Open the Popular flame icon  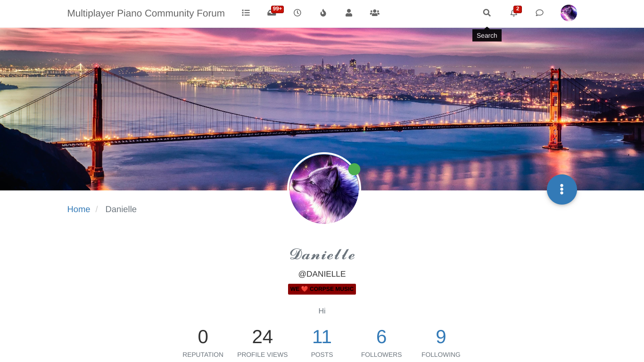click(323, 13)
